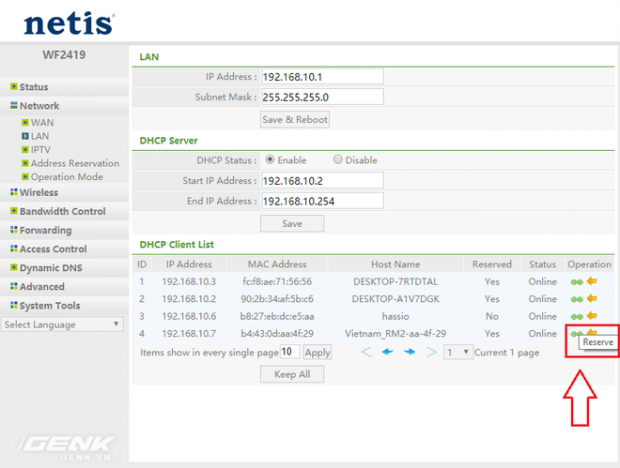Click the Reserved column header
The width and height of the screenshot is (620, 468).
pos(492,264)
